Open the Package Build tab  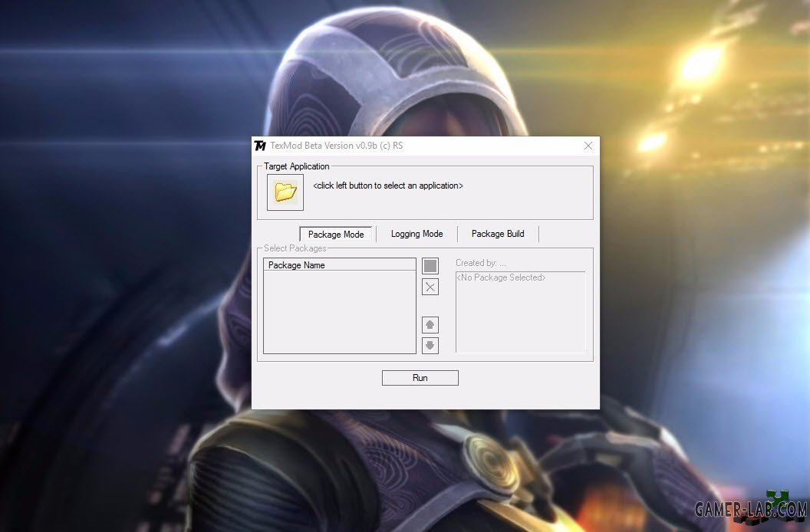pos(498,234)
